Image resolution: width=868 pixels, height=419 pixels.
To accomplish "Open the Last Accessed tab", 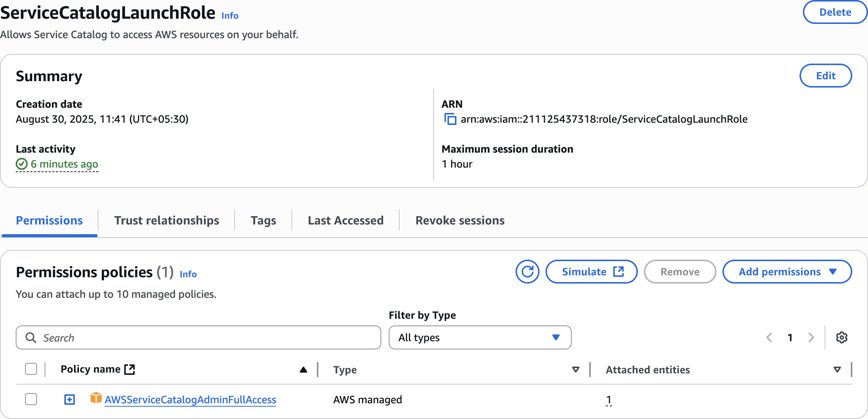I will click(345, 220).
